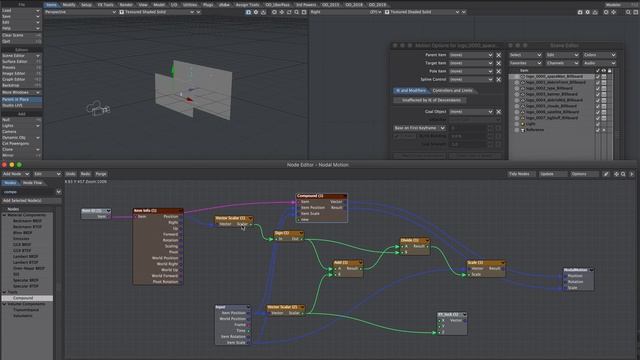This screenshot has height=360, width=640.
Task: Toggle active checkmark for logo_0002 row
Action: point(598,88)
